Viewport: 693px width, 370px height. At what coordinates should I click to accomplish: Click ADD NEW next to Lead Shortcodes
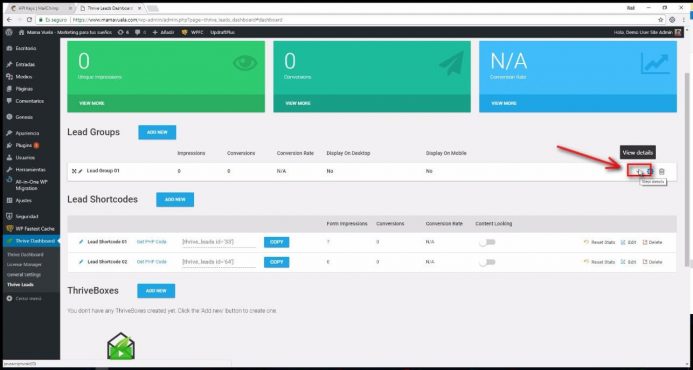tap(175, 200)
